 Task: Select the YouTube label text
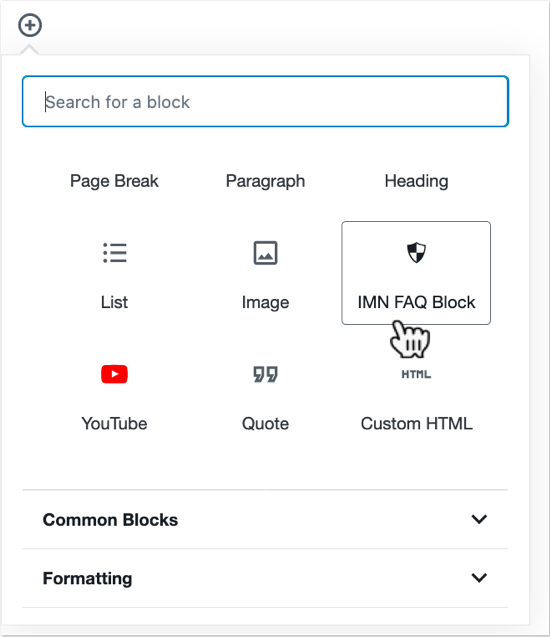pos(115,424)
